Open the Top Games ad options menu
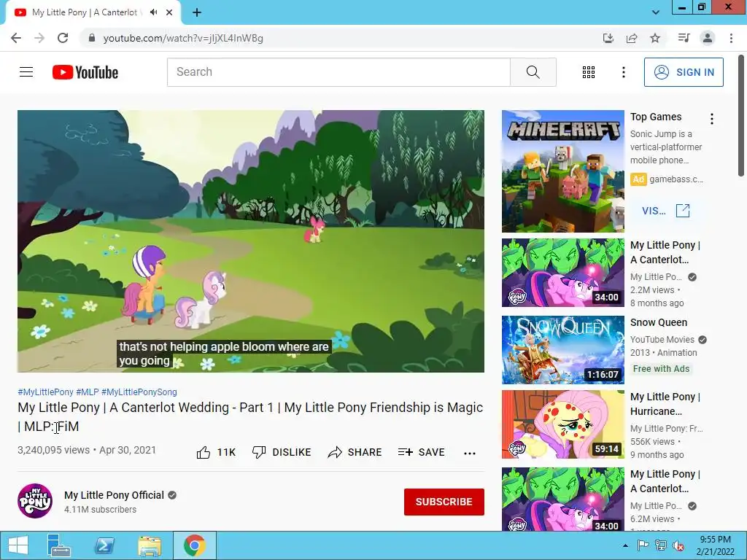 712,119
